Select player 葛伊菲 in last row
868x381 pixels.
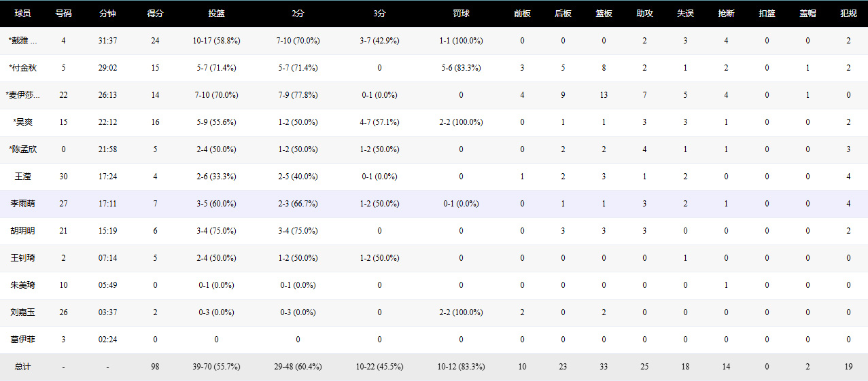(x=23, y=340)
